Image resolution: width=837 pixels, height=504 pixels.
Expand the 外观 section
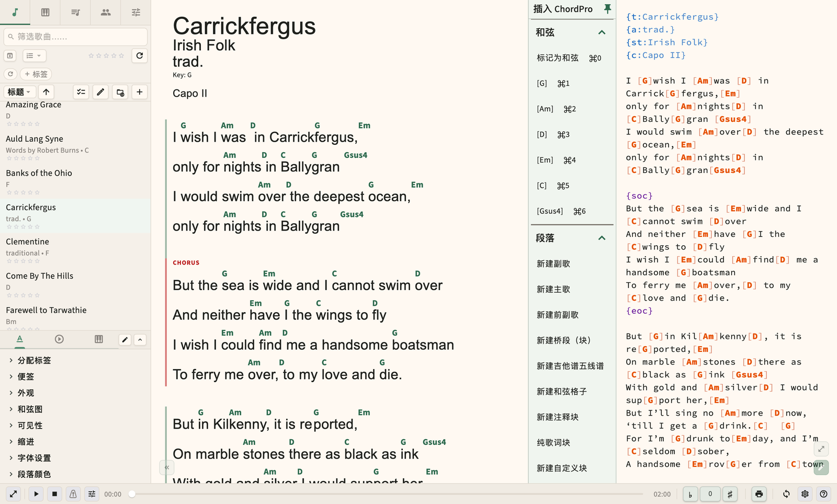click(x=75, y=393)
